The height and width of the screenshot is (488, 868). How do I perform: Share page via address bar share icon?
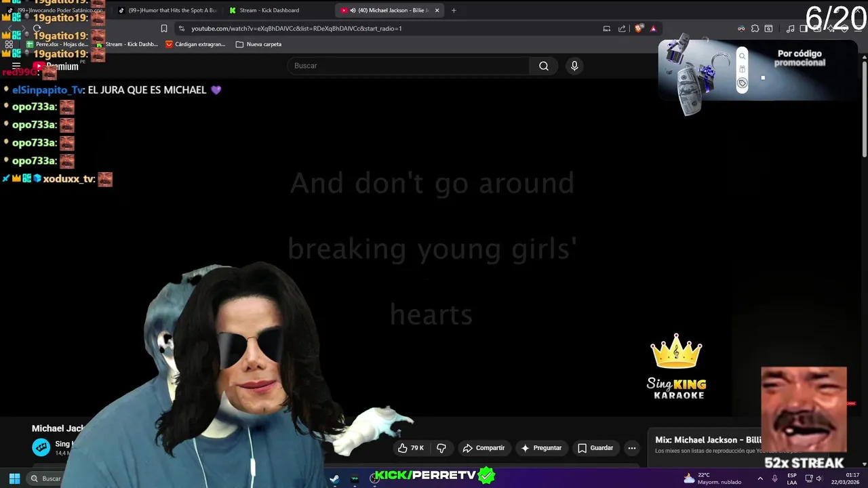(x=622, y=28)
